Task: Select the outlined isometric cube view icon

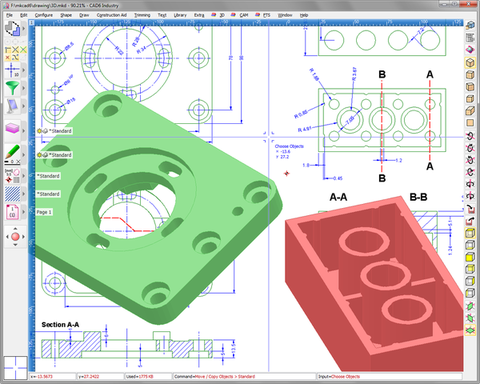Action: [470, 62]
